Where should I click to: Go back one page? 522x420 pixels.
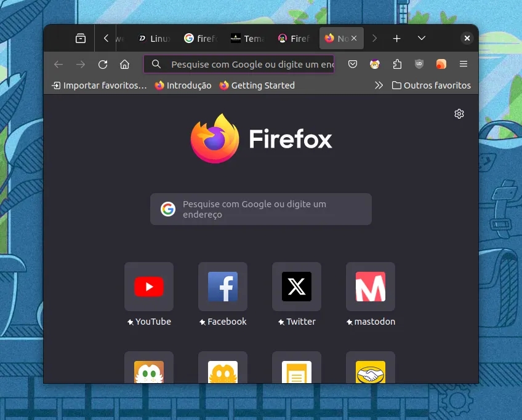point(58,64)
